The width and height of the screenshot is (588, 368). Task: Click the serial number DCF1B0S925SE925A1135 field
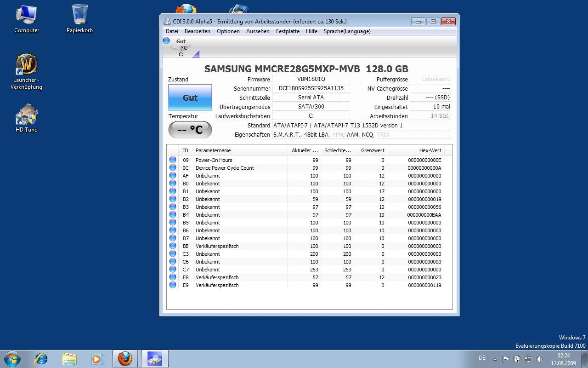[x=311, y=88]
